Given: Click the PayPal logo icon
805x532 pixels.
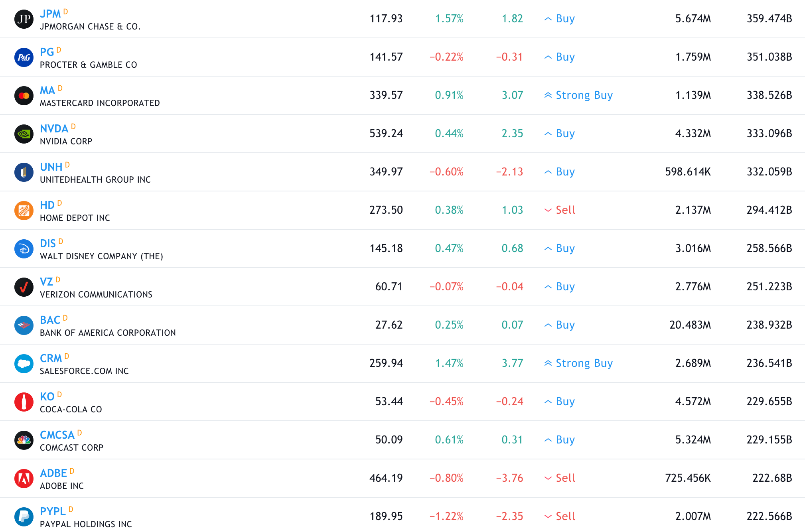Looking at the screenshot, I should [24, 517].
